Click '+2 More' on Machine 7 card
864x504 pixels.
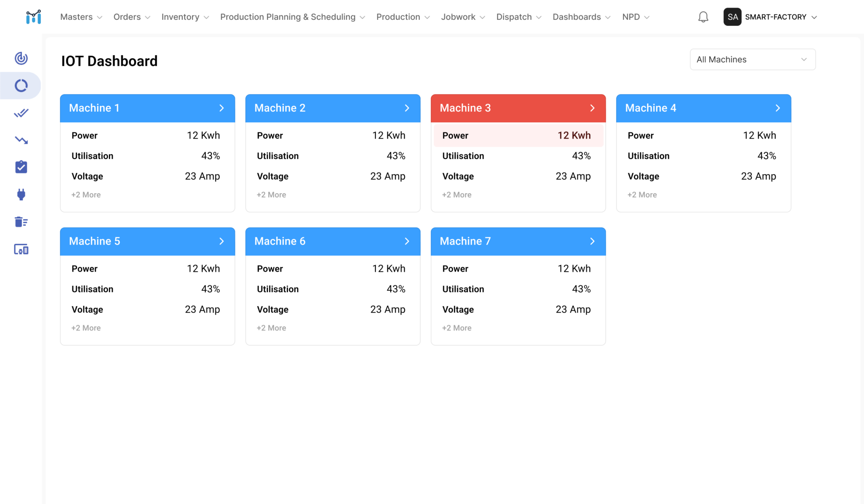pyautogui.click(x=456, y=328)
